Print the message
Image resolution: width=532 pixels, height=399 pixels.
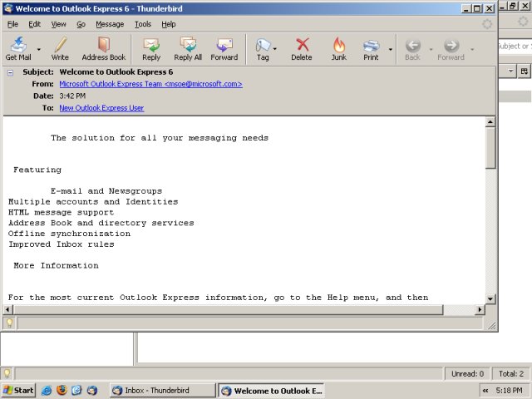pos(371,48)
